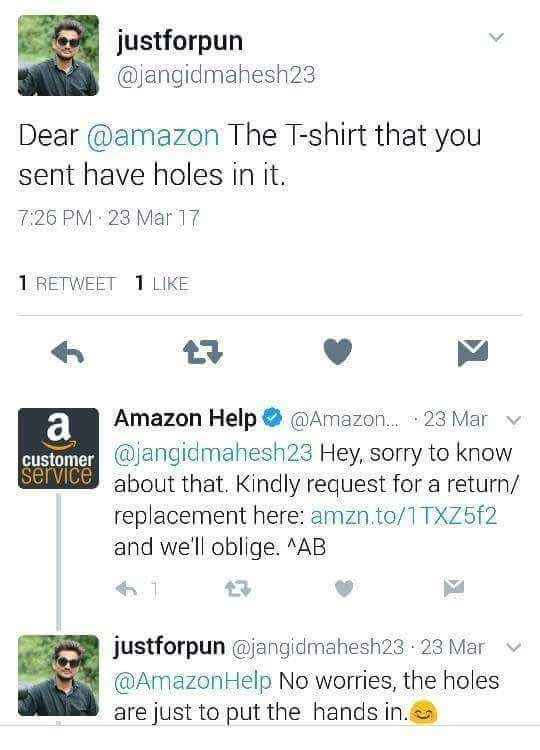Viewport: 540px width, 750px height.
Task: Open @jangidmahesh23 mention in Amazon's reply
Action: click(213, 453)
